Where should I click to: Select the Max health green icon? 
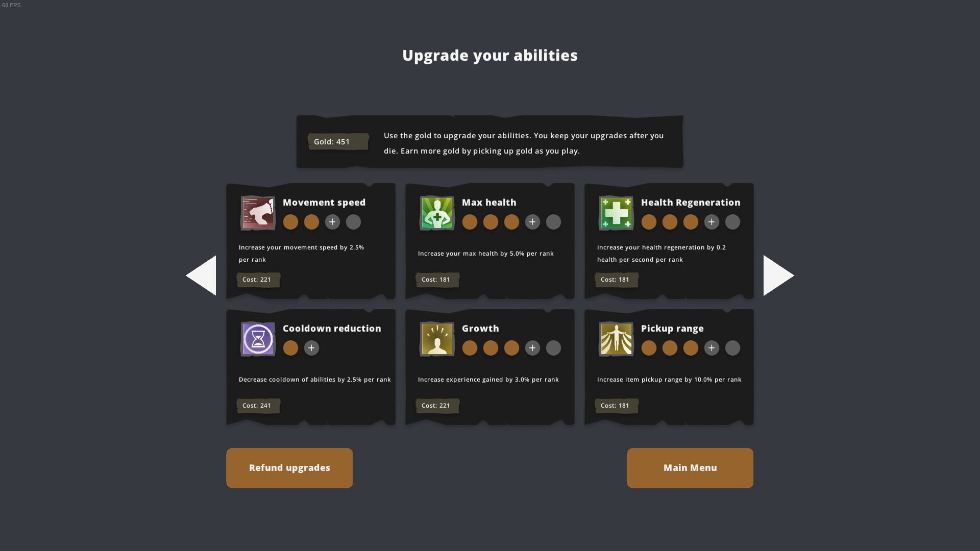click(x=437, y=213)
